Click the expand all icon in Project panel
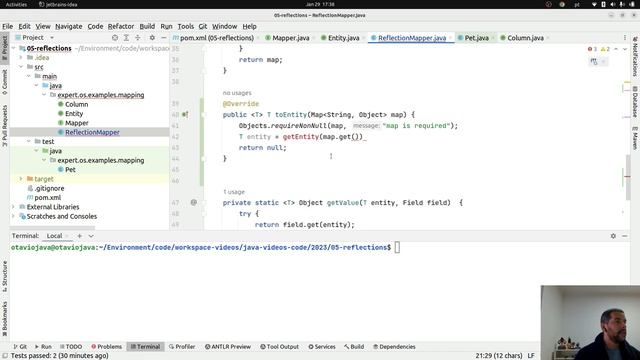The width and height of the screenshot is (640, 360). (x=126, y=38)
